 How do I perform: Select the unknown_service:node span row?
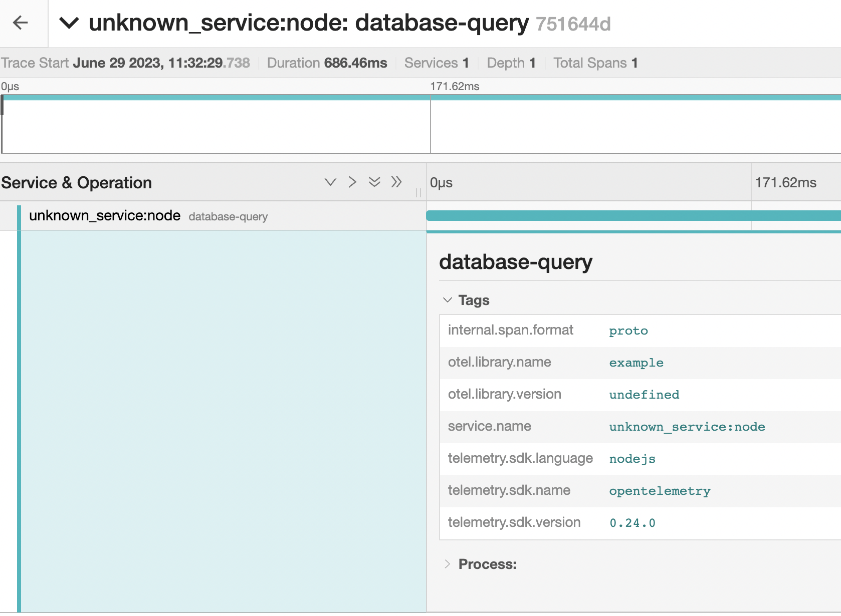tap(213, 216)
